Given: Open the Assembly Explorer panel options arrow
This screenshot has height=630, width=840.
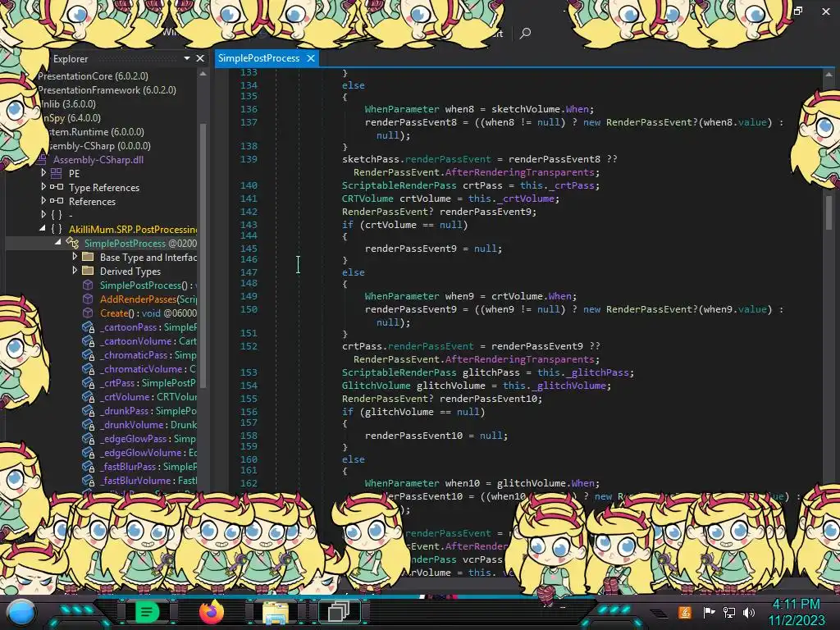Looking at the screenshot, I should 187,58.
